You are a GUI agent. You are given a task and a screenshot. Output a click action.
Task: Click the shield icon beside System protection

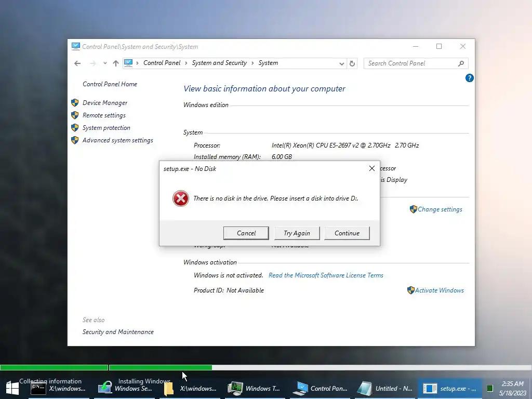[x=75, y=128]
